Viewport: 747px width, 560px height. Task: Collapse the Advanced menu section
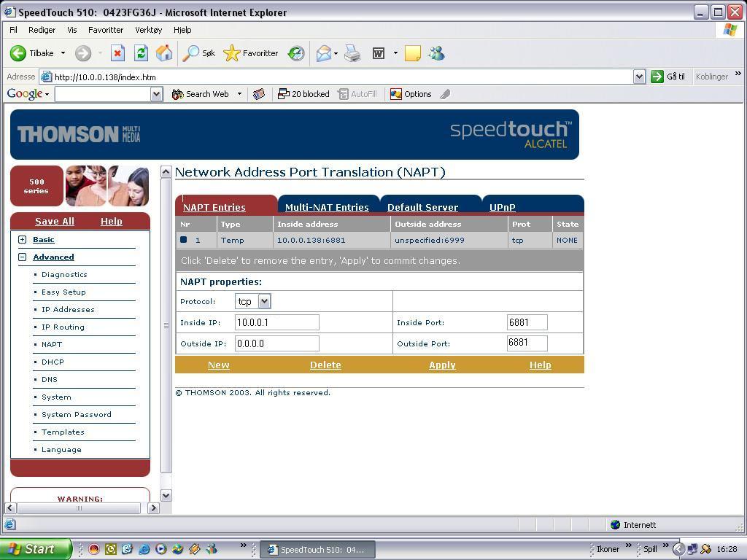(x=23, y=257)
